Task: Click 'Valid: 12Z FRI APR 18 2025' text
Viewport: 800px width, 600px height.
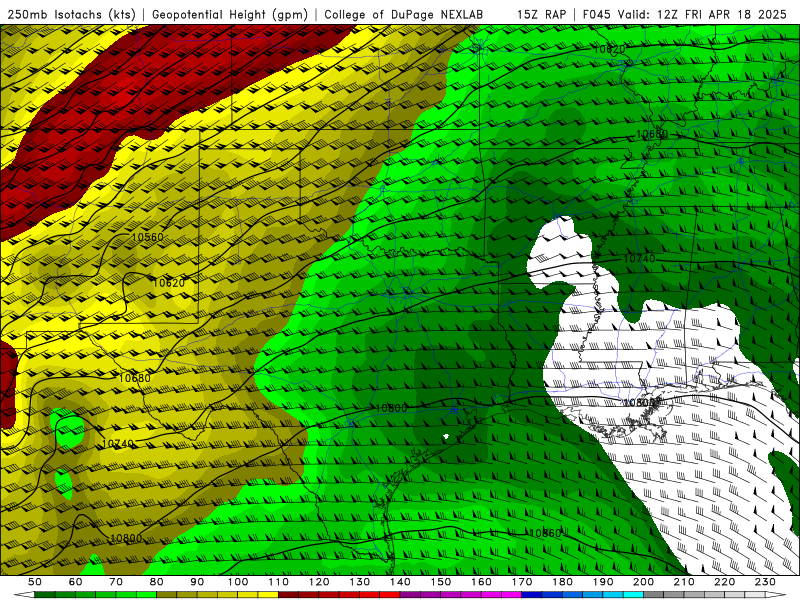Action: [703, 15]
